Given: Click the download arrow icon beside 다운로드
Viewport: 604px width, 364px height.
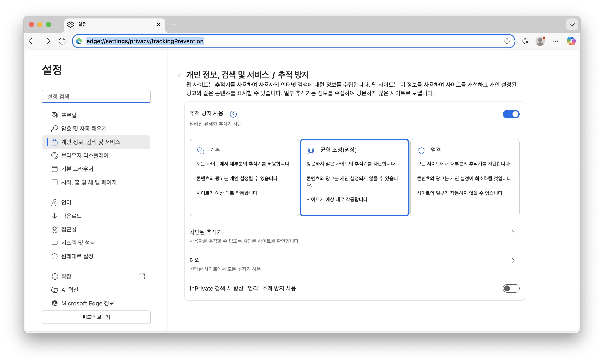Looking at the screenshot, I should (54, 216).
